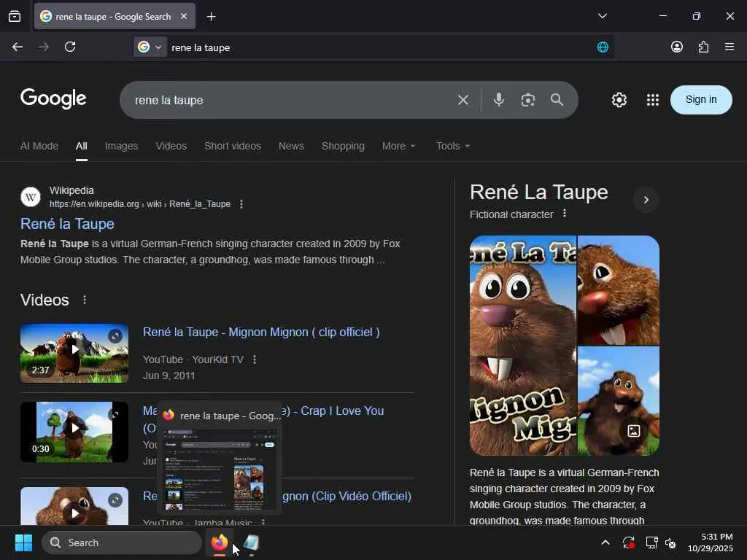
Task: Select the Shopping tab
Action: (x=343, y=146)
